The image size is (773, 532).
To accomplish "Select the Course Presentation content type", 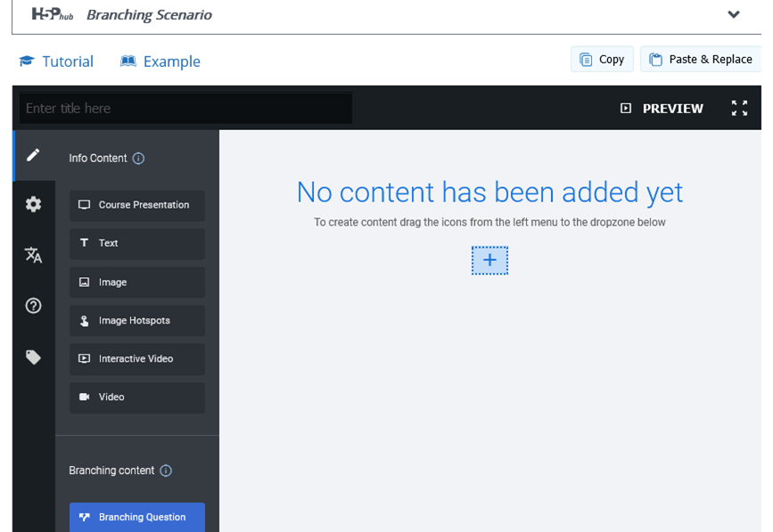I will coord(137,205).
